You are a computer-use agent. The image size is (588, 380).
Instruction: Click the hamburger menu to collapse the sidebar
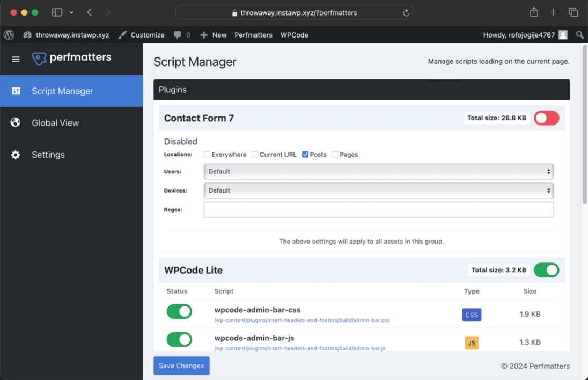[x=16, y=59]
